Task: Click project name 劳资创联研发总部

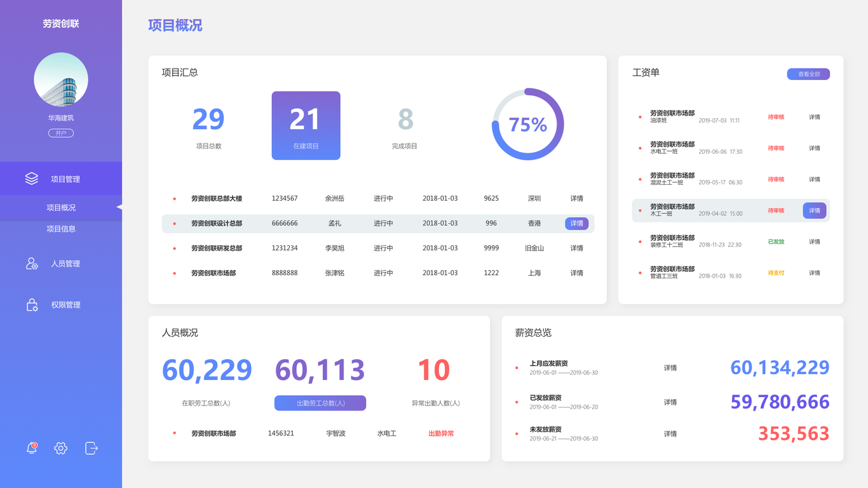Action: click(x=217, y=248)
